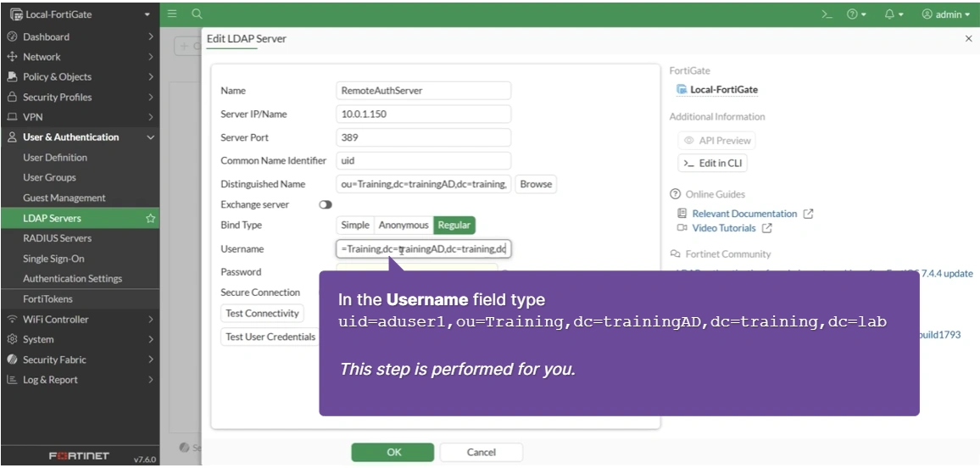The width and height of the screenshot is (980, 468).
Task: Favorite LDAP Servers with star icon
Action: pyautogui.click(x=150, y=218)
